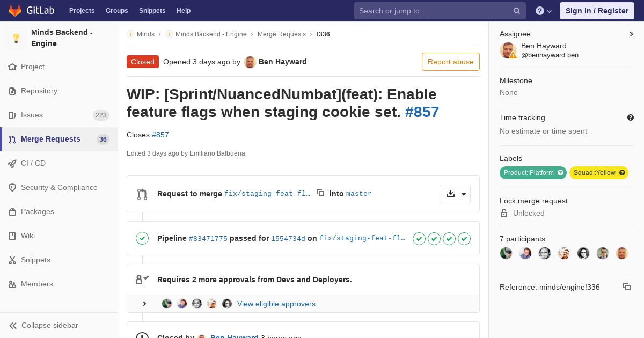Click View eligible approvers link

276,304
